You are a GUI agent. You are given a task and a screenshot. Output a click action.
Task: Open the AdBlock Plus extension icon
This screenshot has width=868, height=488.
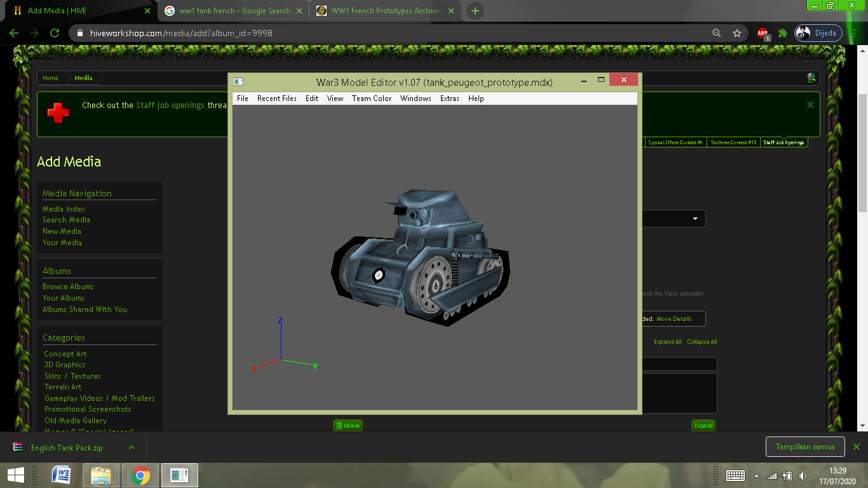click(x=763, y=33)
